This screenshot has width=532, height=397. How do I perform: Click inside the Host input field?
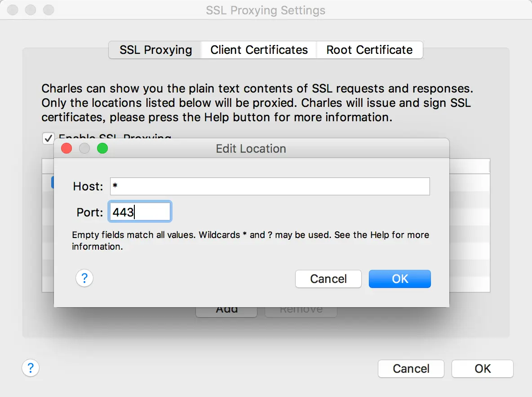[x=270, y=186]
